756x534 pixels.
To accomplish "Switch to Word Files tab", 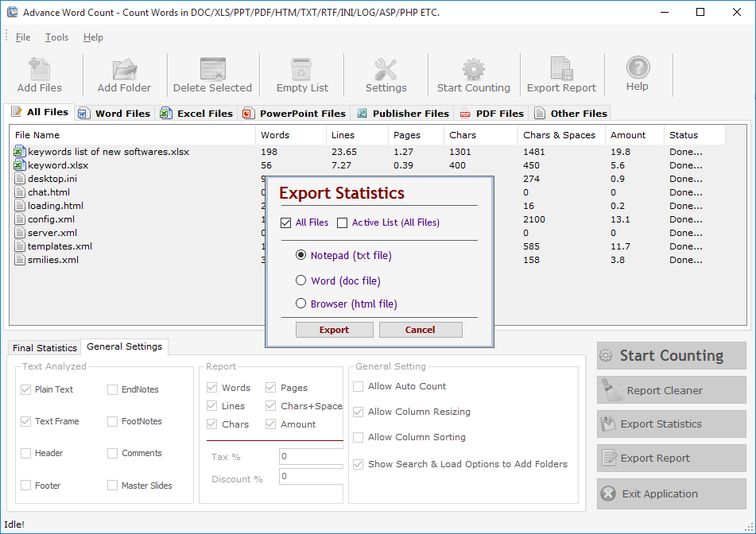I will [x=114, y=114].
